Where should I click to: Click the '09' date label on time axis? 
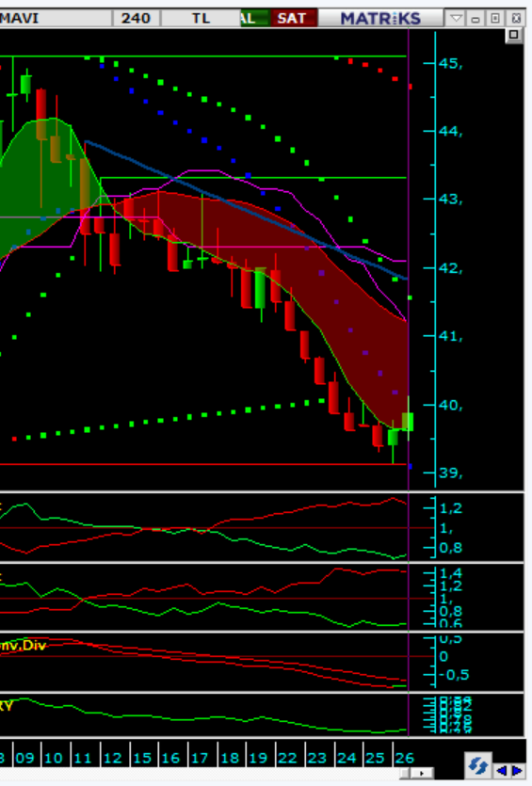[24, 758]
